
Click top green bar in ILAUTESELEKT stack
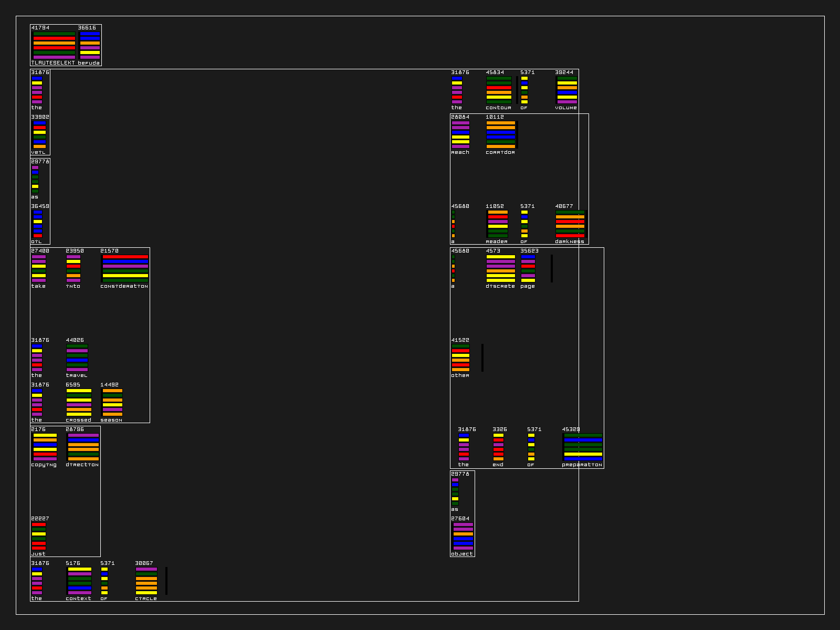pyautogui.click(x=54, y=34)
